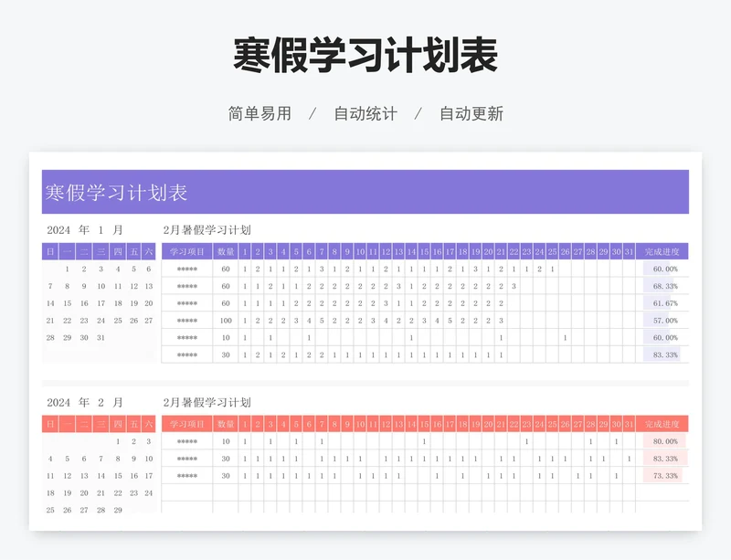Select the red 完成进度 column header
731x560 pixels.
[662, 424]
